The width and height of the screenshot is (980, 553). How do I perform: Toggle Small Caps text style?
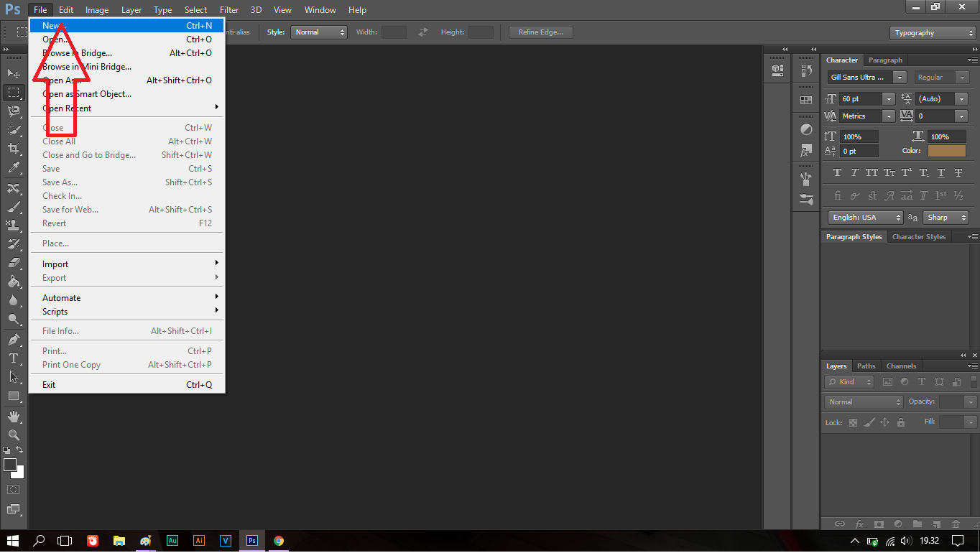(889, 173)
